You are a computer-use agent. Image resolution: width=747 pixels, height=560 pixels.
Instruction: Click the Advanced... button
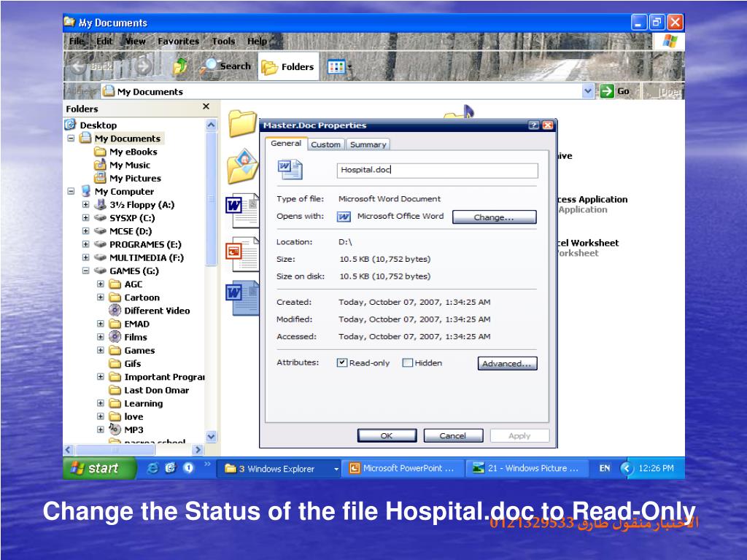pyautogui.click(x=508, y=363)
